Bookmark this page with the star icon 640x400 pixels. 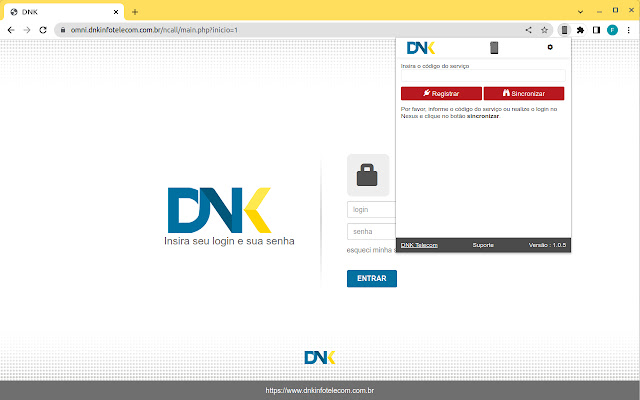[544, 30]
